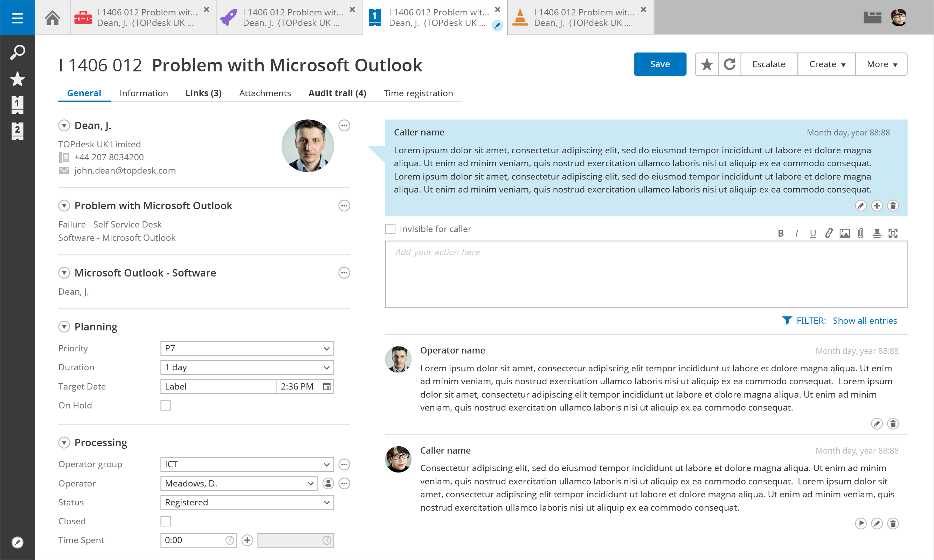Assign operator to myself with person icon
The height and width of the screenshot is (560, 934).
click(328, 483)
